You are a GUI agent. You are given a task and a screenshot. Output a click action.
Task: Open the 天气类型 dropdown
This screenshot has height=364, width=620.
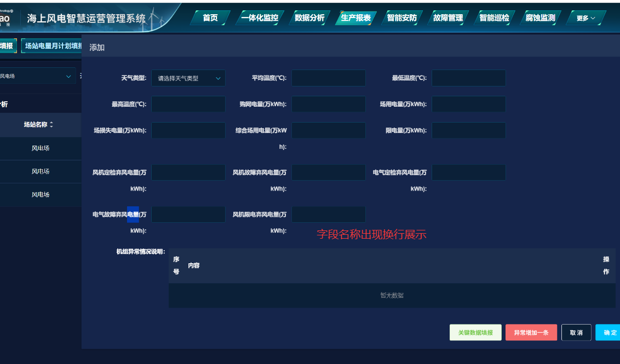[x=188, y=78]
